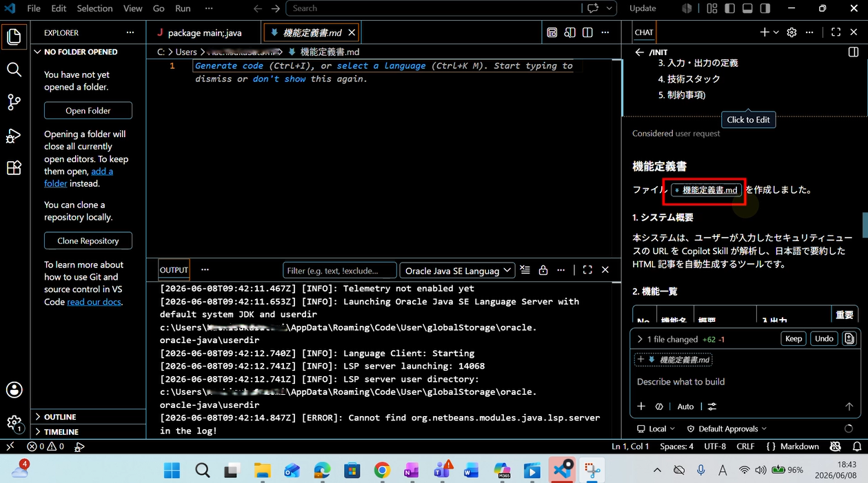Image resolution: width=868 pixels, height=483 pixels.
Task: Close the output panel
Action: pyautogui.click(x=605, y=270)
